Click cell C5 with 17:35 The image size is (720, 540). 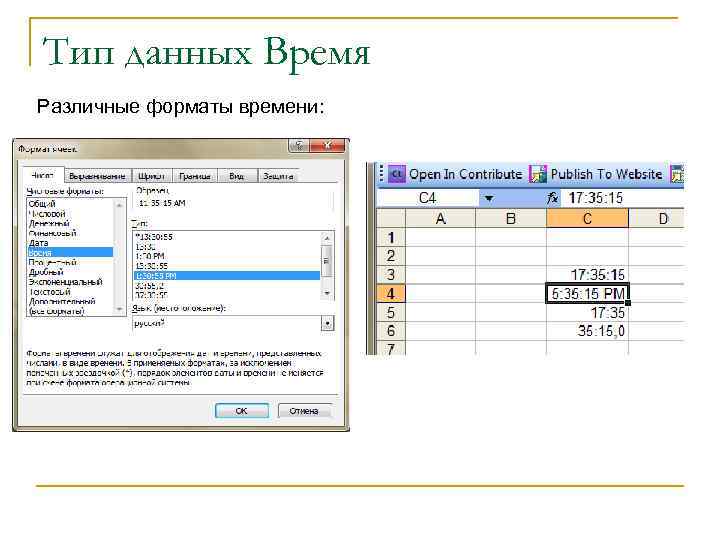click(x=587, y=312)
